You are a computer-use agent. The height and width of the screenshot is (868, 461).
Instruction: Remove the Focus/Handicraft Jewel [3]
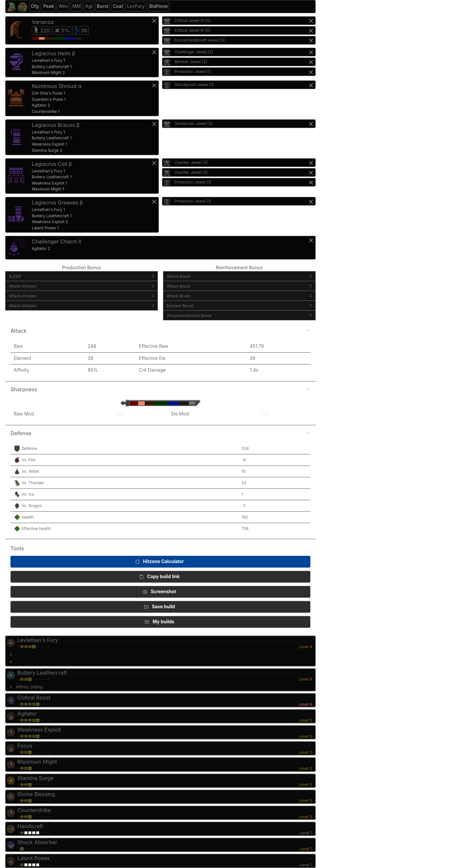point(311,41)
